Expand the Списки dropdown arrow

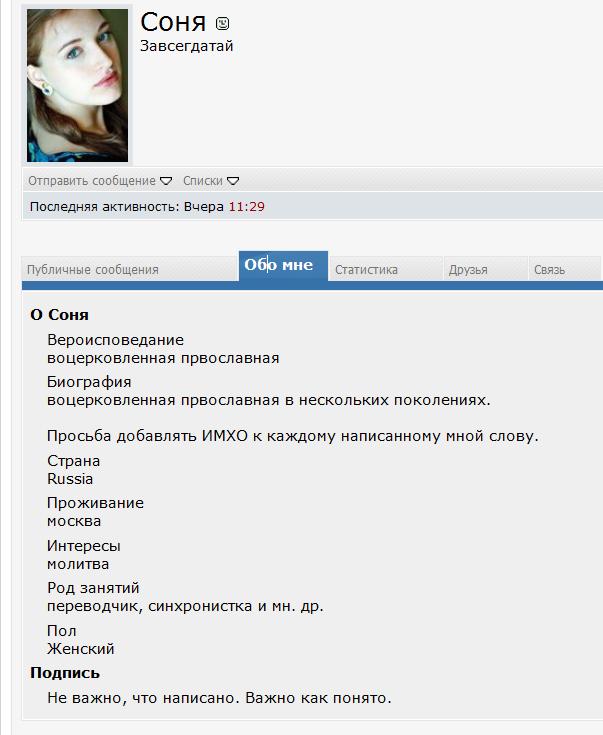[x=233, y=181]
